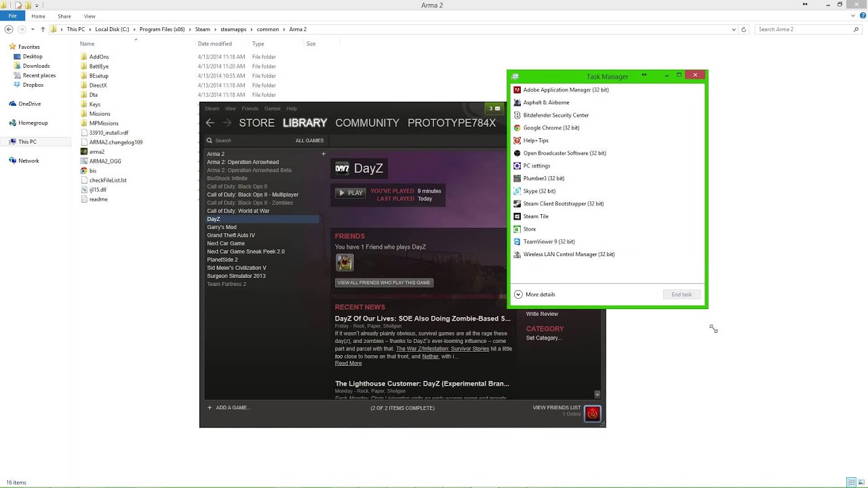
Task: Click the TeamViewer 9 icon in Task Manager
Action: point(517,241)
